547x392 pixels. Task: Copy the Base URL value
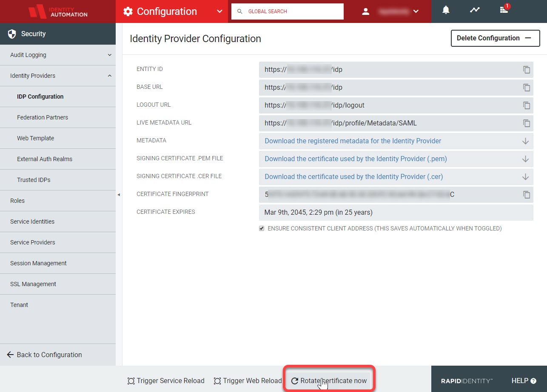pos(527,88)
